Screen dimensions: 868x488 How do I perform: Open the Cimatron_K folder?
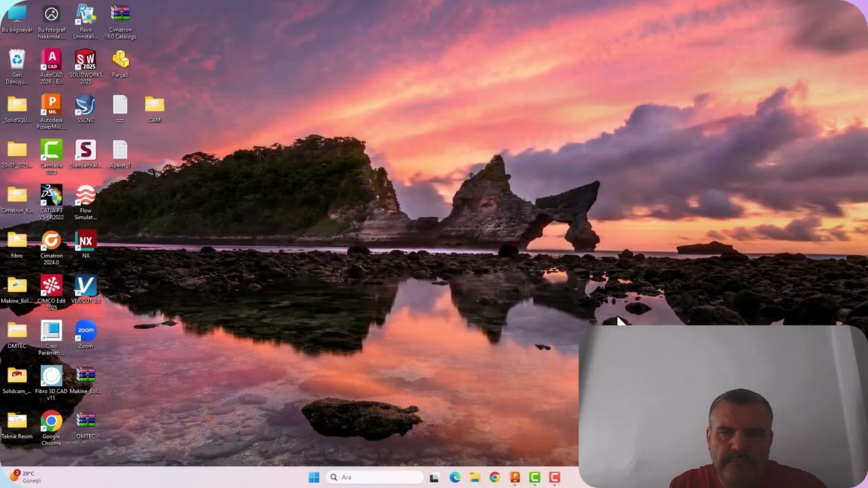17,199
